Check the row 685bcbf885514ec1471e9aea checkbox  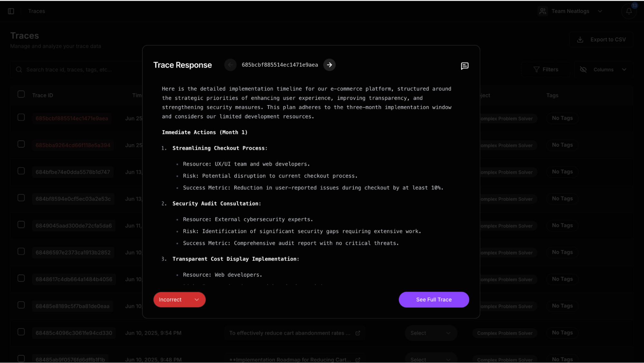[x=21, y=117]
